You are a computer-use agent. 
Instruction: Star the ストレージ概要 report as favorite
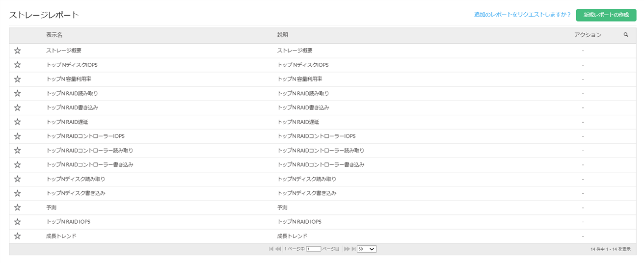(x=17, y=51)
